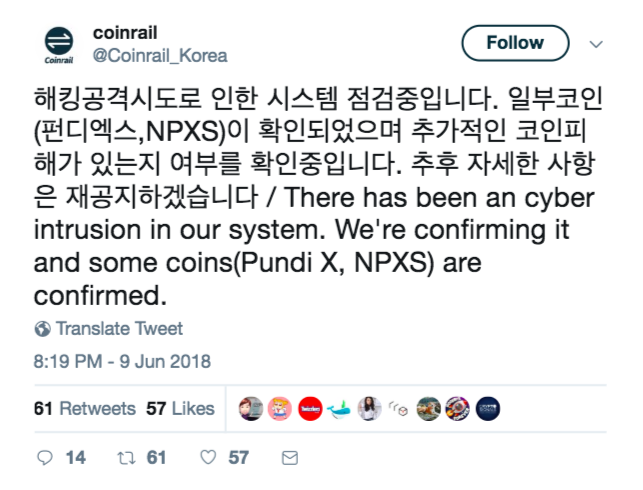The width and height of the screenshot is (643, 490).
Task: Expand the tweet options chevron menu
Action: click(597, 45)
